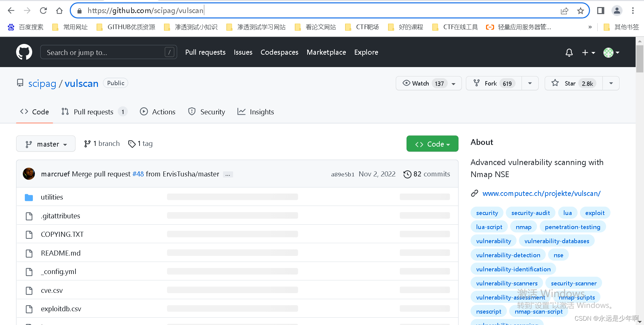Open www.computec.ch/projekte/vulscan/ link

click(x=541, y=194)
